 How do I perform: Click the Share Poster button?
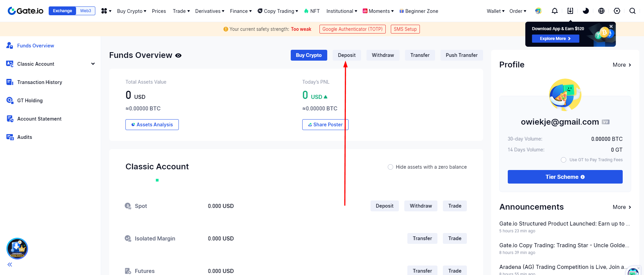click(x=325, y=125)
